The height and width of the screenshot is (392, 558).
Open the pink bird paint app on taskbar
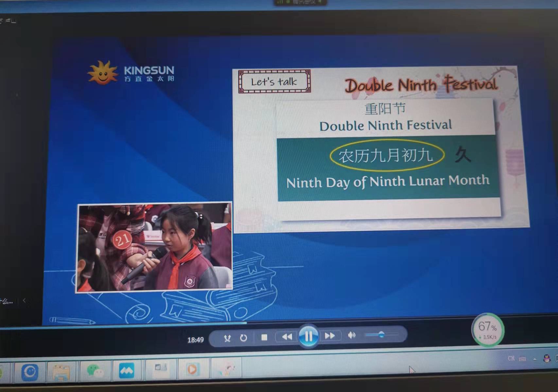pyautogui.click(x=226, y=369)
